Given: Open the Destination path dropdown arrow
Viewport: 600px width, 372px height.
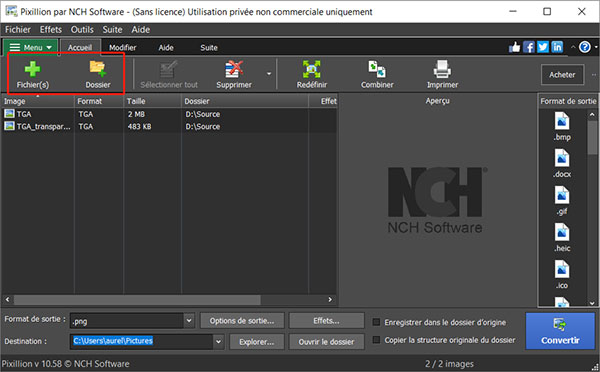Looking at the screenshot, I should (218, 341).
